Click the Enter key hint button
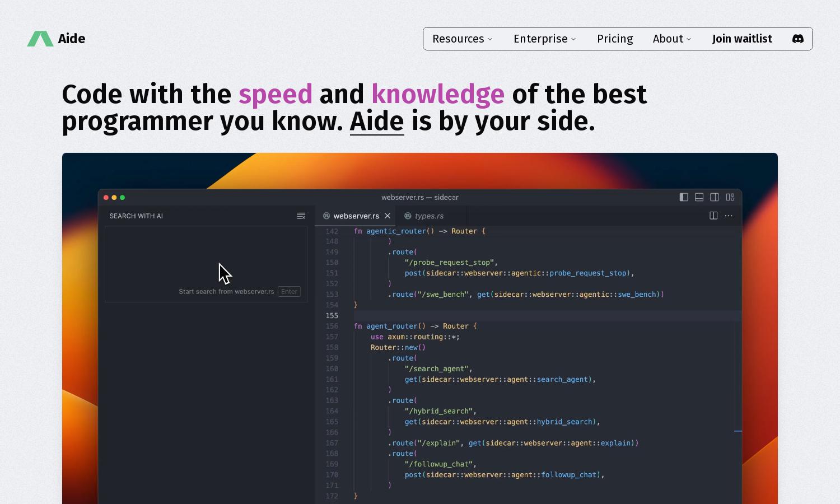The width and height of the screenshot is (840, 504). pos(290,292)
